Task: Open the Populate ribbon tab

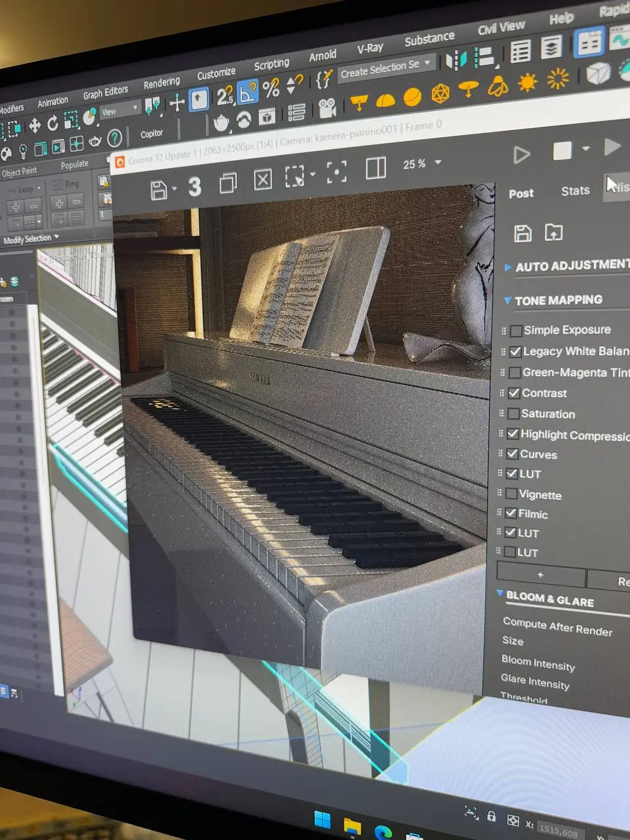Action: coord(75,165)
